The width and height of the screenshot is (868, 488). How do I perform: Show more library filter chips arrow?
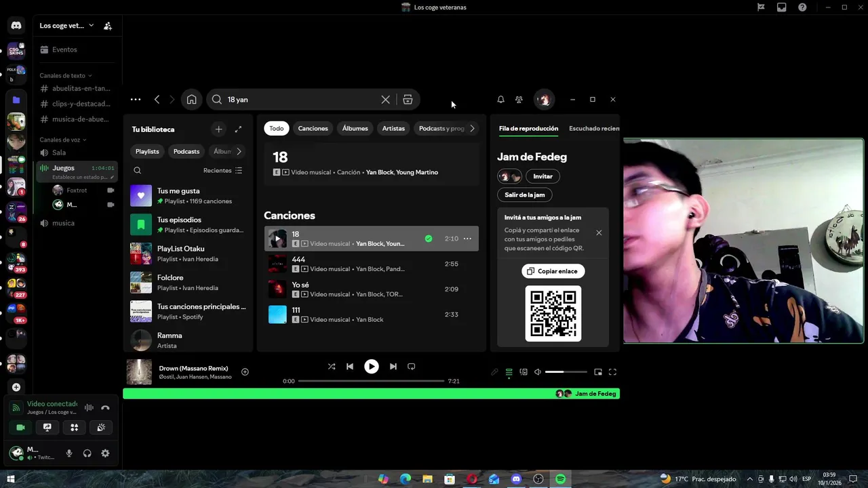[239, 151]
